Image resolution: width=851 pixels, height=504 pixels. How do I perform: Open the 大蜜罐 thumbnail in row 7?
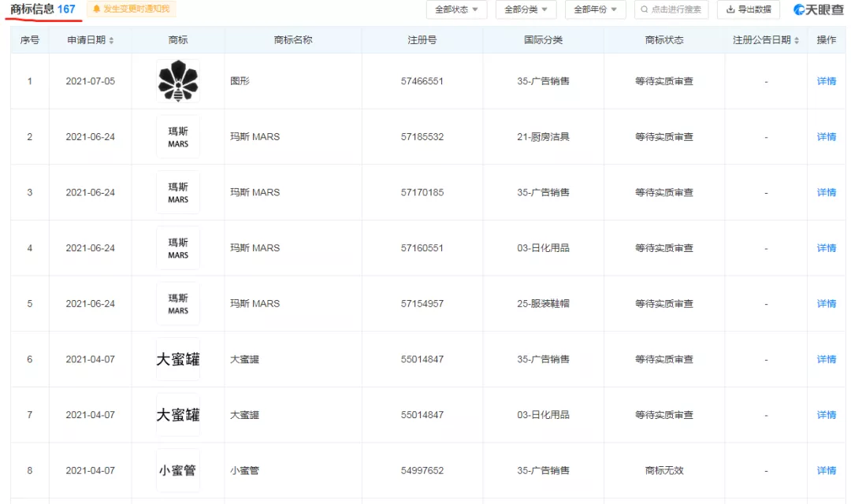178,414
